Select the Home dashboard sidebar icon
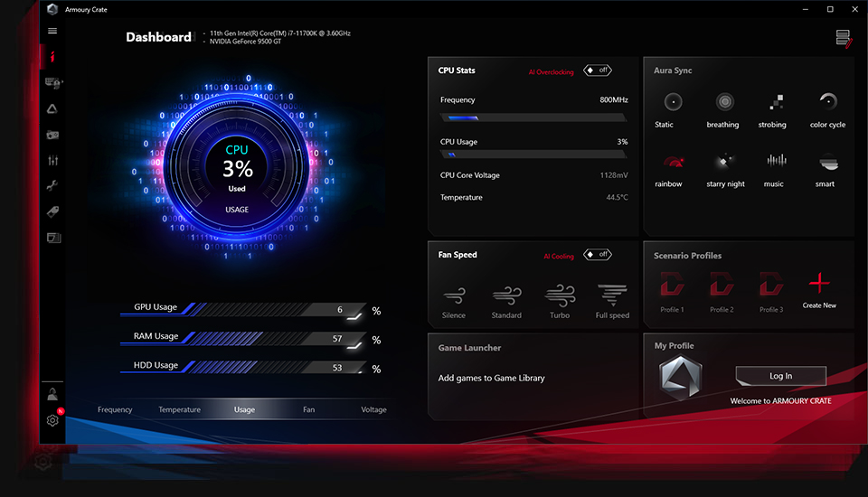Image resolution: width=868 pixels, height=497 pixels. click(x=52, y=56)
